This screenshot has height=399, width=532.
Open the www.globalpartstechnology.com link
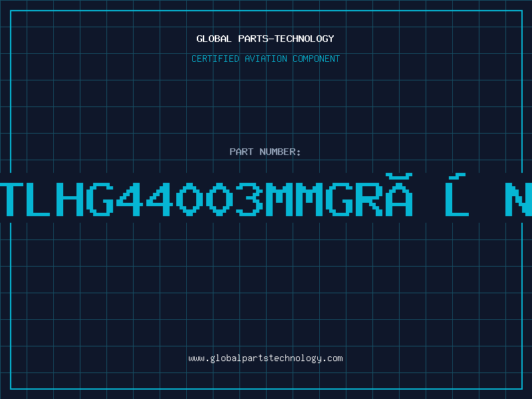point(265,358)
